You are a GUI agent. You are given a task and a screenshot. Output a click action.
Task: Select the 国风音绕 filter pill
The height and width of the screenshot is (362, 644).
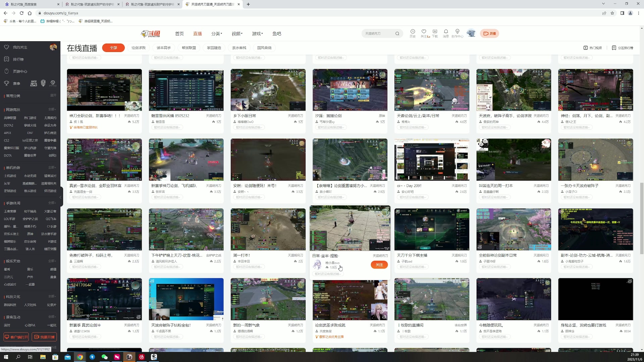(x=264, y=48)
